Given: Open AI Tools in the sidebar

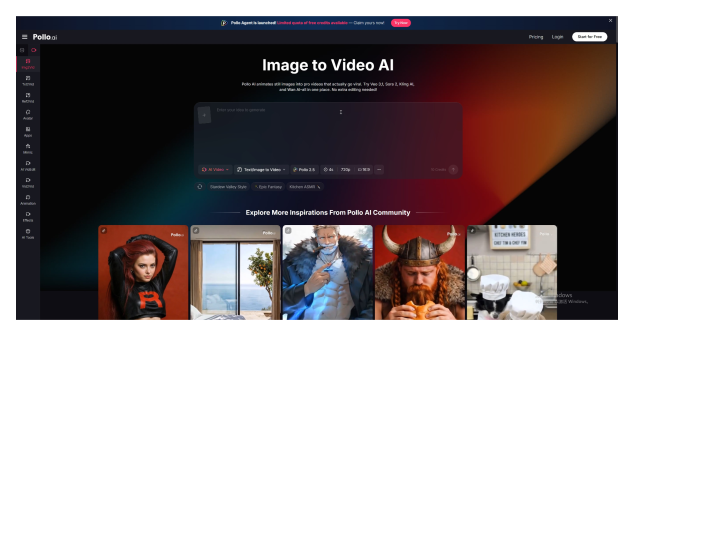Looking at the screenshot, I should click(x=28, y=234).
